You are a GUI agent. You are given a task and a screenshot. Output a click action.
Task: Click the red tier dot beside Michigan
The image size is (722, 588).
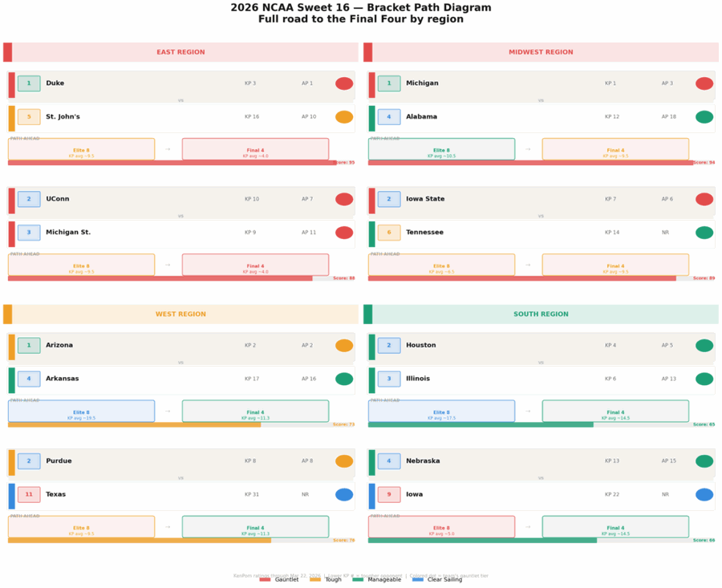704,83
